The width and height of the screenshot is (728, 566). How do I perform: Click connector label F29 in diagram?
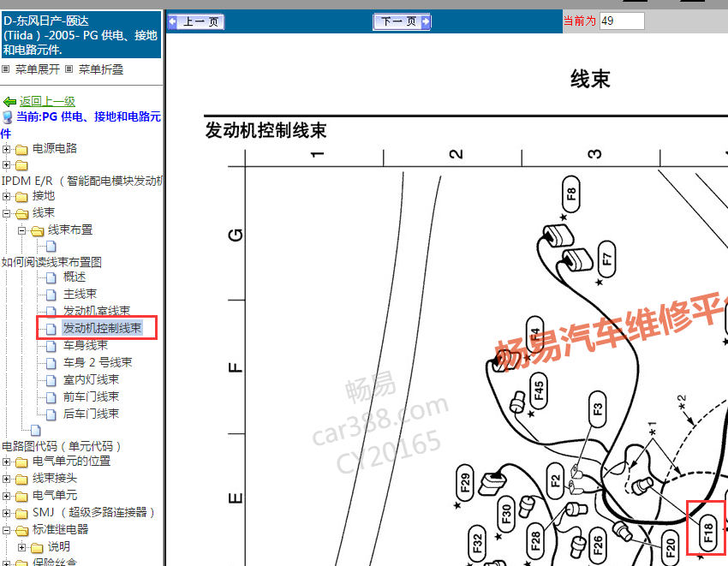[x=465, y=483]
